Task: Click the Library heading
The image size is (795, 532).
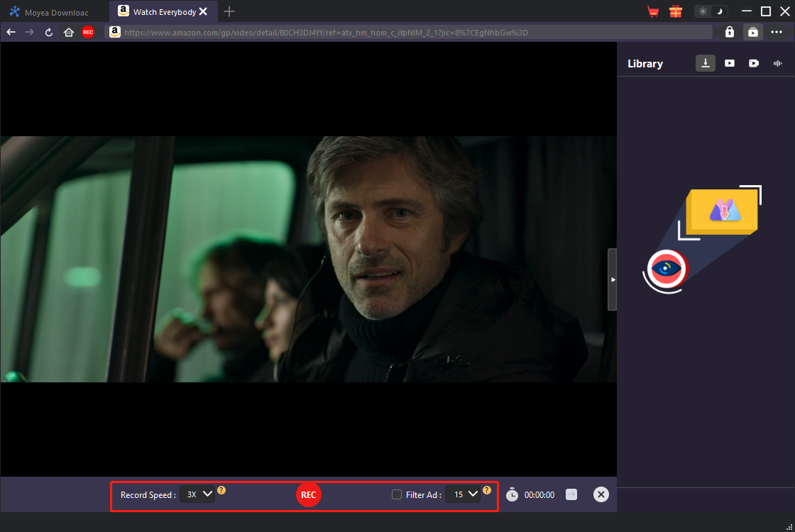Action: pyautogui.click(x=645, y=64)
